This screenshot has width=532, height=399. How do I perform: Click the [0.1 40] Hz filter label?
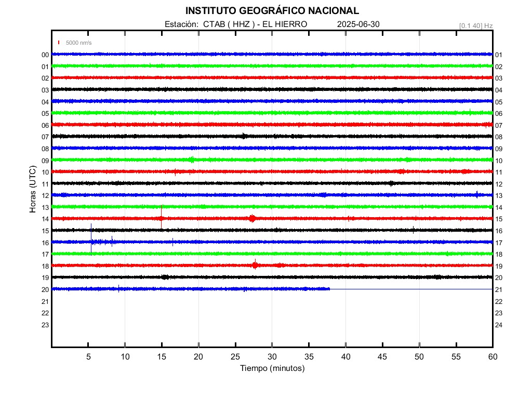point(476,26)
